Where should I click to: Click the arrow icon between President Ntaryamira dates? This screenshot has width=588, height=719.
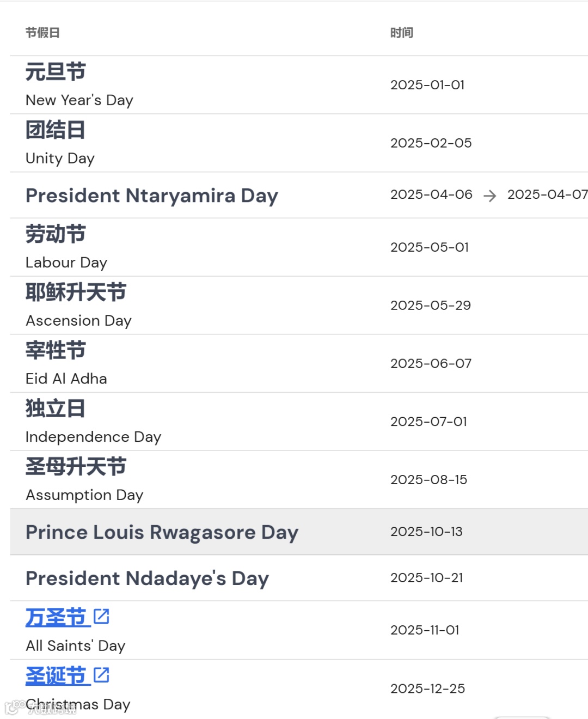490,196
